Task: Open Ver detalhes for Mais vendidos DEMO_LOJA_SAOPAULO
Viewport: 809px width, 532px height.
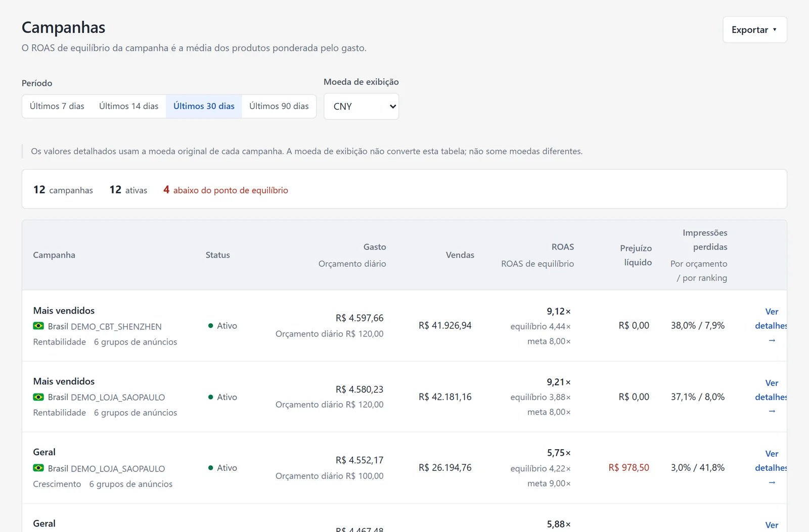Action: click(772, 397)
